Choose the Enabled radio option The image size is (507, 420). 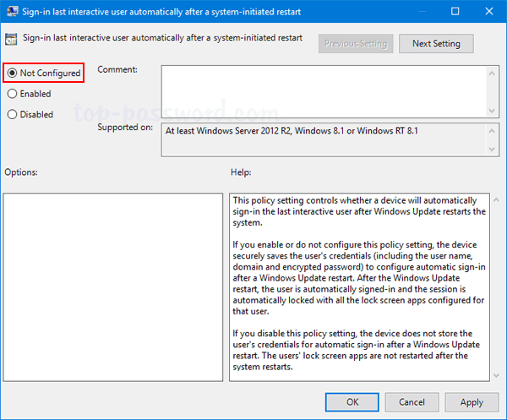[x=13, y=94]
